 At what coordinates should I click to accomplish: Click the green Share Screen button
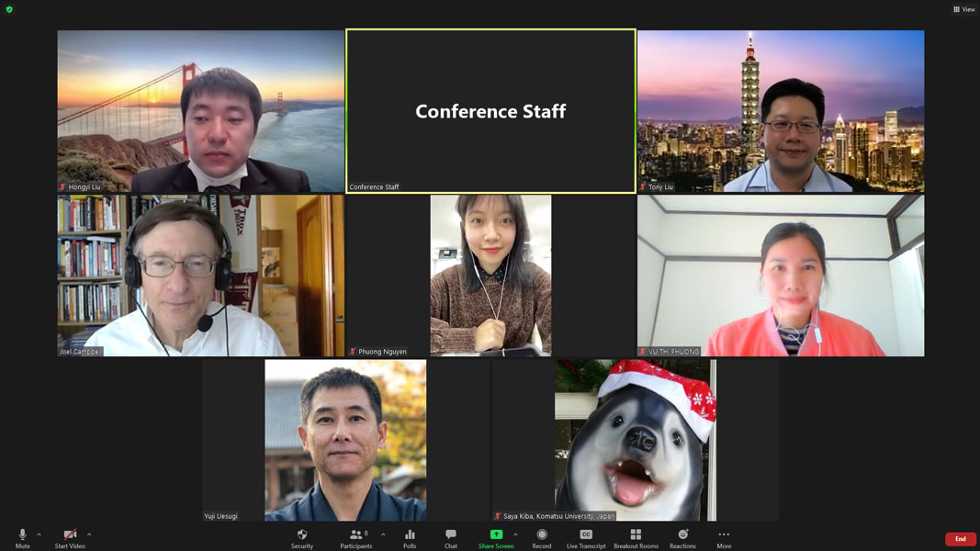[496, 538]
